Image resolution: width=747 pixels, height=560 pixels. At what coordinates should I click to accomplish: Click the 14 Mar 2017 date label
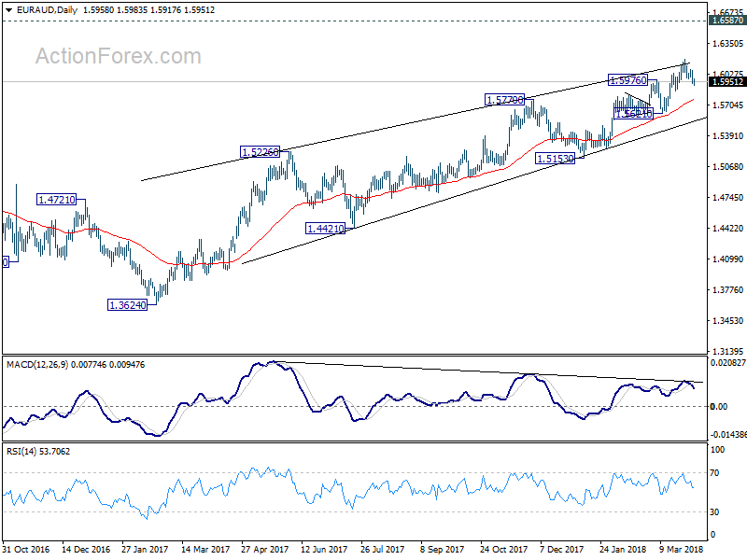(x=205, y=549)
